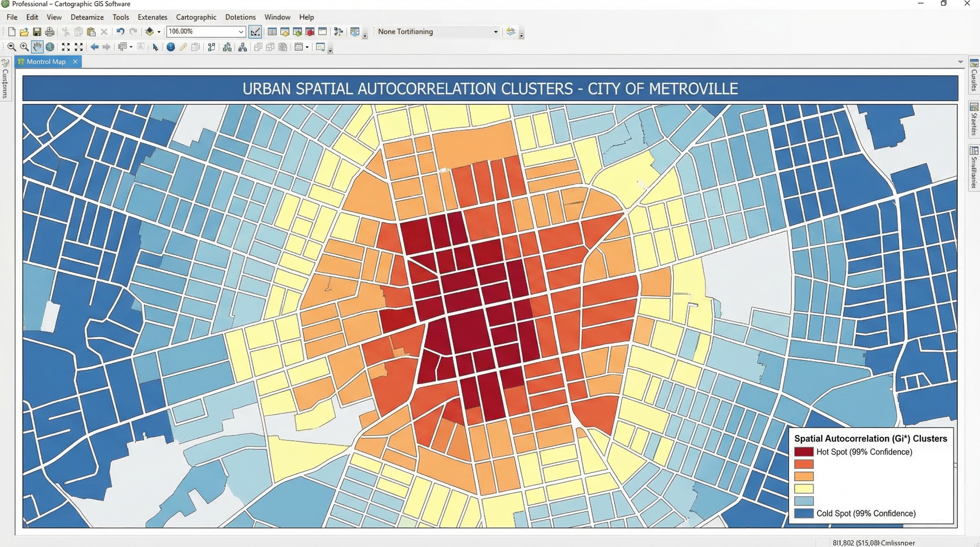Open the Cartographic menu
The height and width of the screenshot is (547, 980).
coord(196,17)
